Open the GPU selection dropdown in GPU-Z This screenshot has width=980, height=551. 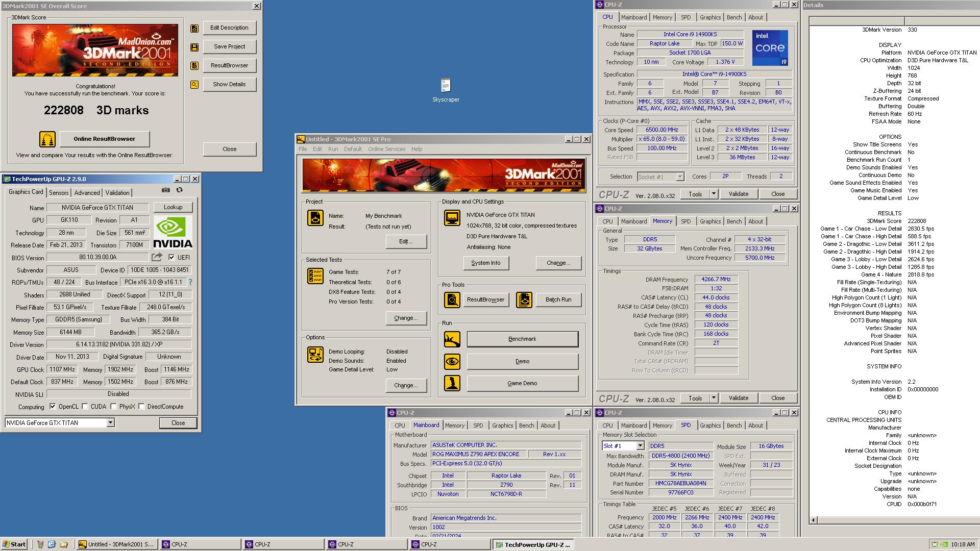[x=110, y=423]
